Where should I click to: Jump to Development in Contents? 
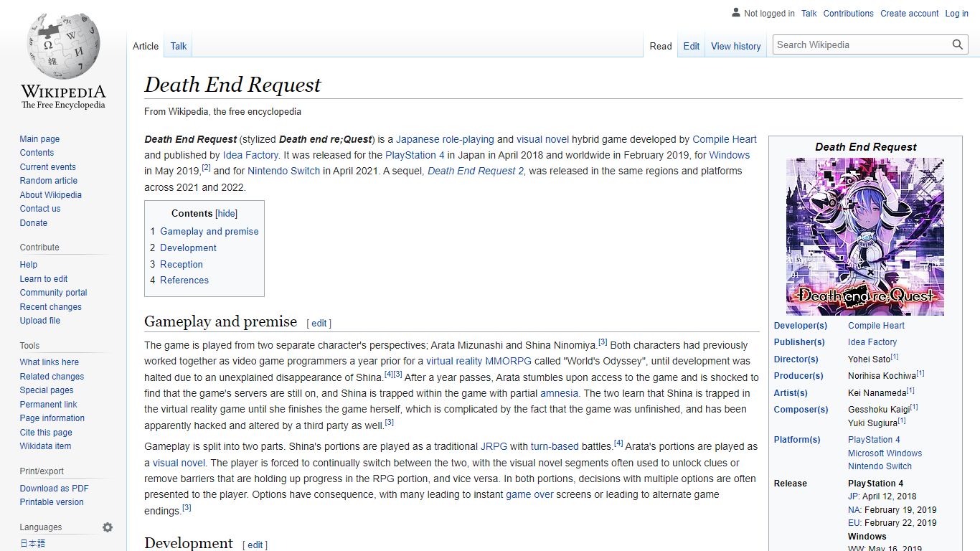pos(188,248)
